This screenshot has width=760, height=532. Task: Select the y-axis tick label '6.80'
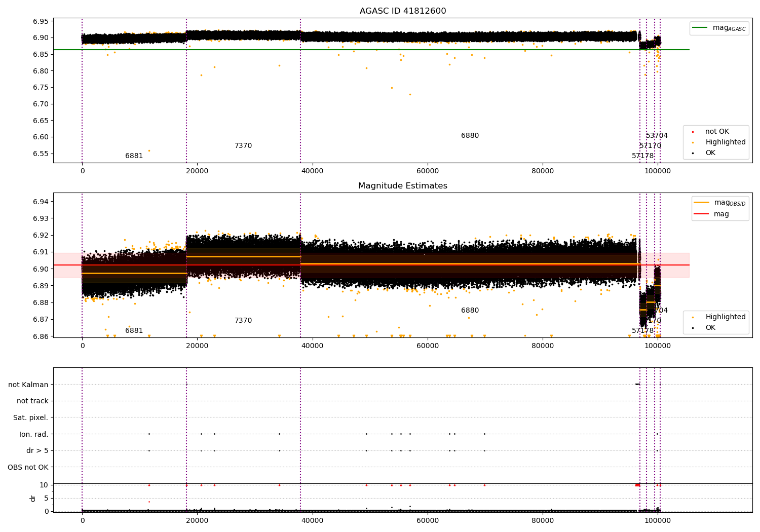[x=41, y=71]
